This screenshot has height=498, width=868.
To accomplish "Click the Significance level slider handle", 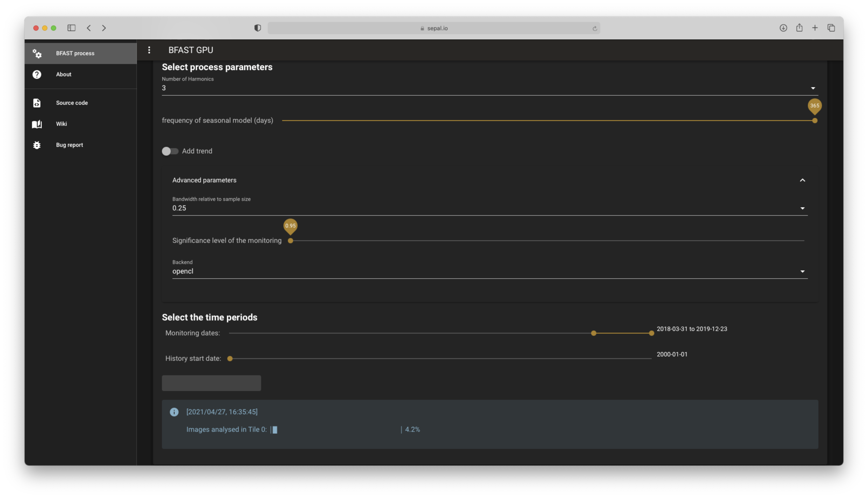I will (x=290, y=241).
